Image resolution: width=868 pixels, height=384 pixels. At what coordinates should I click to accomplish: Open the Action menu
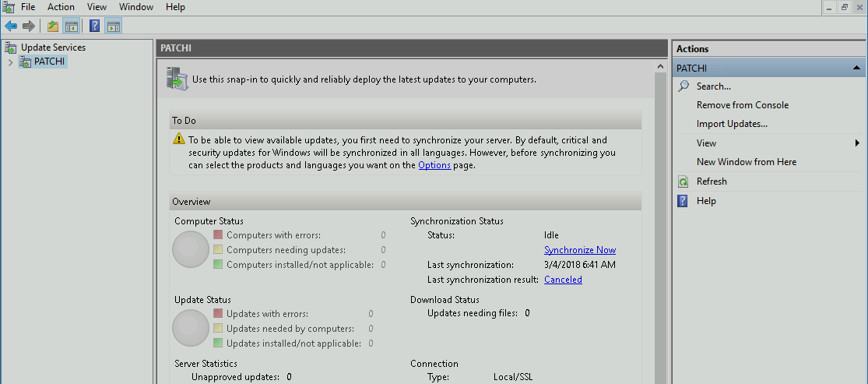[61, 7]
